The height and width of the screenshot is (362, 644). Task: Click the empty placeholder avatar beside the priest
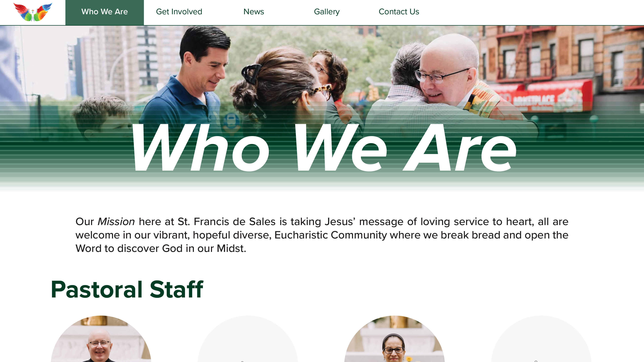(248, 339)
